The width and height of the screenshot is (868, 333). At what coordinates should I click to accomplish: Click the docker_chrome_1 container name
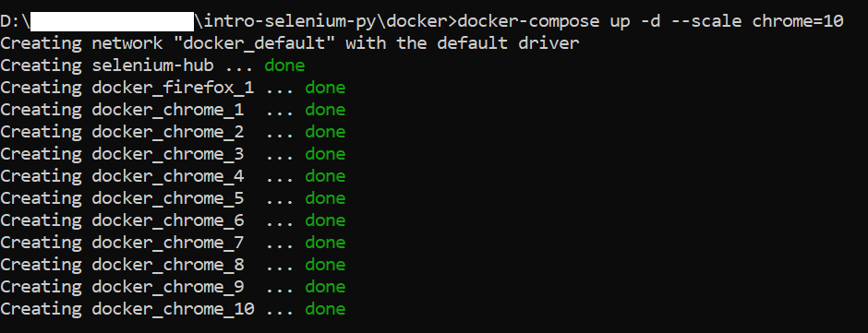pyautogui.click(x=168, y=110)
